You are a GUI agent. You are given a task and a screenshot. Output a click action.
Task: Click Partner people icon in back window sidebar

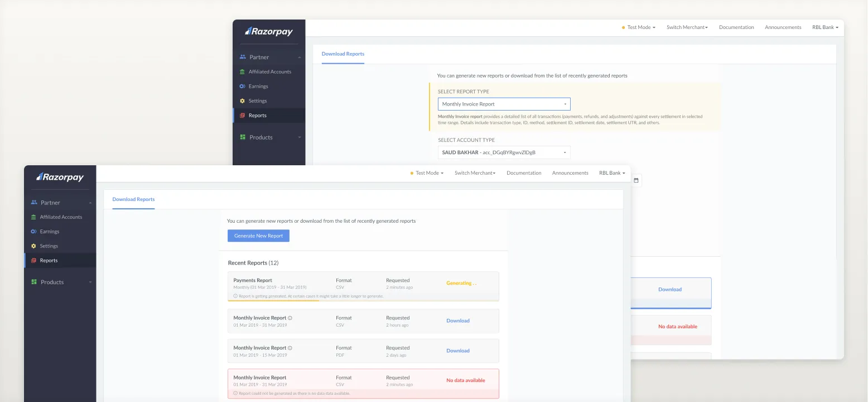click(243, 57)
